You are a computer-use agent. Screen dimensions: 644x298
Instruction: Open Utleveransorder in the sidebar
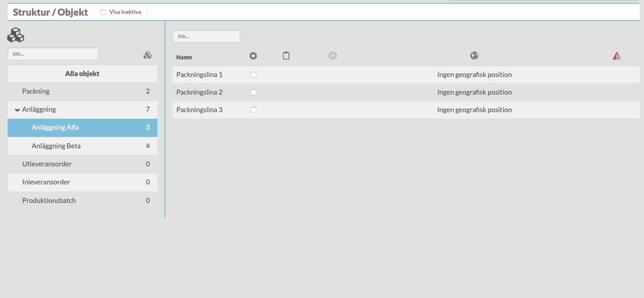[47, 164]
